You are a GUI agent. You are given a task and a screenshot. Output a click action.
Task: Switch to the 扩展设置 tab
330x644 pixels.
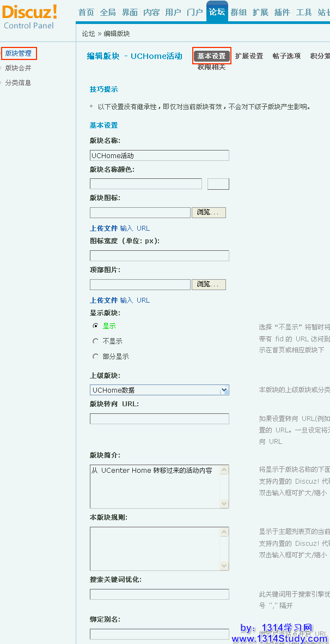[249, 56]
